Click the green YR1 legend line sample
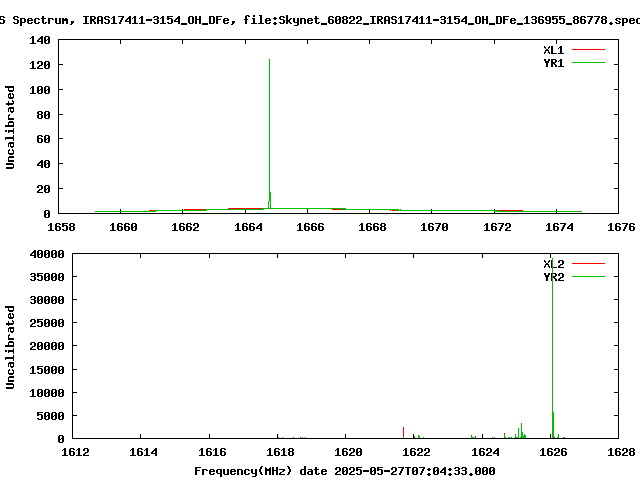 point(588,63)
